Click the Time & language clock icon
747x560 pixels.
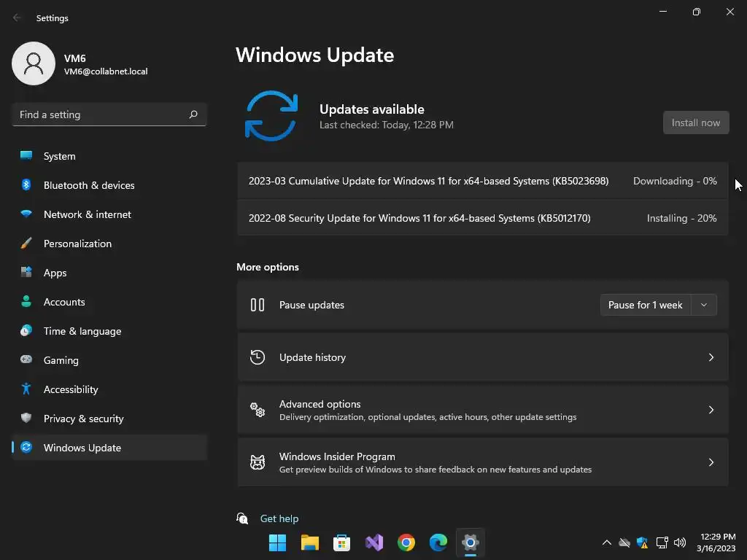[26, 330]
